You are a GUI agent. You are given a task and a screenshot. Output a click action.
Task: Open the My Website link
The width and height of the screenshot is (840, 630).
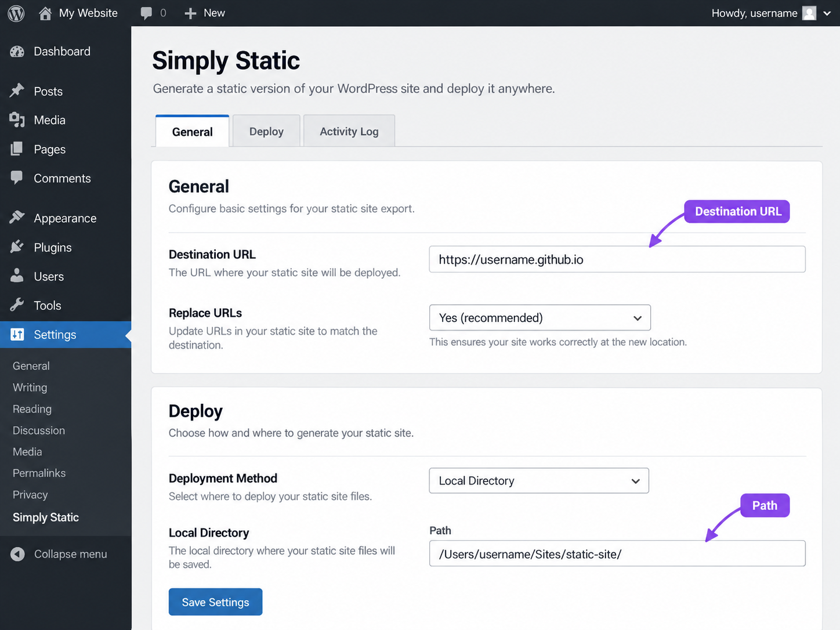click(88, 13)
